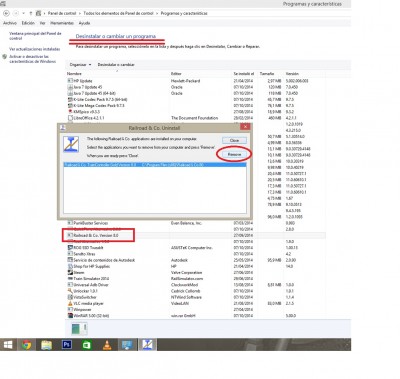
Task: Select VLC media player cone icon
Action: click(70, 303)
